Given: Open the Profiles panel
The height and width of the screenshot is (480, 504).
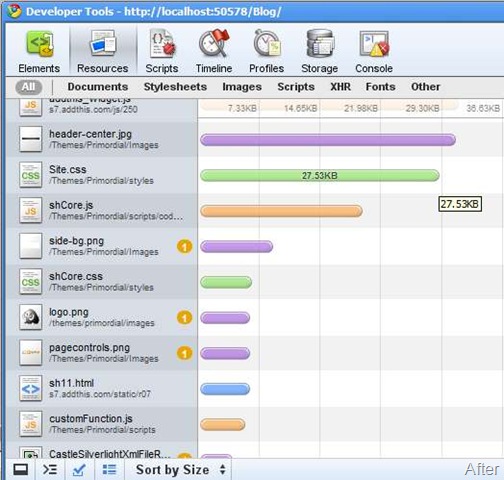Looking at the screenshot, I should tap(266, 51).
